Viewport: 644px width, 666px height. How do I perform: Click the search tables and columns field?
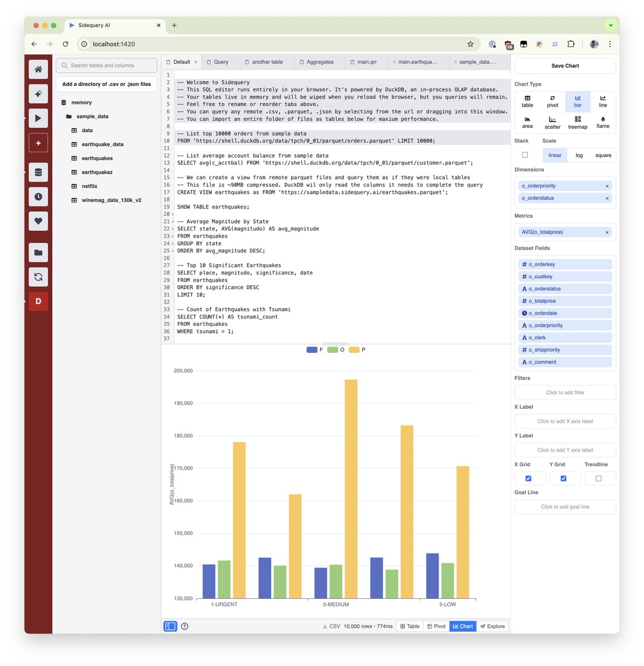106,65
